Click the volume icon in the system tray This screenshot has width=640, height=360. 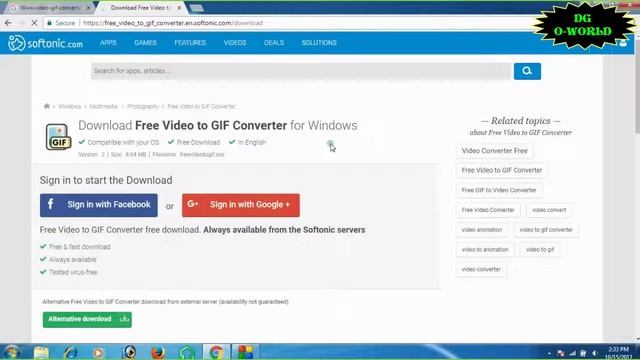pos(595,353)
